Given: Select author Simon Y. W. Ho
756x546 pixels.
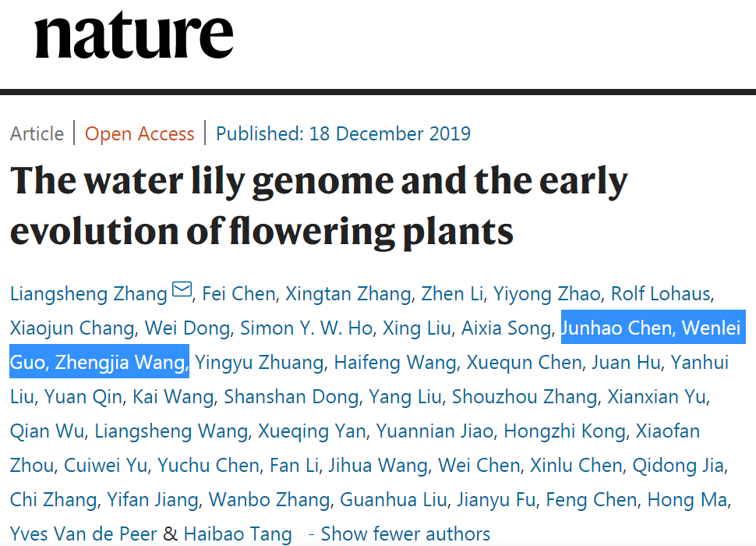Looking at the screenshot, I should [306, 328].
